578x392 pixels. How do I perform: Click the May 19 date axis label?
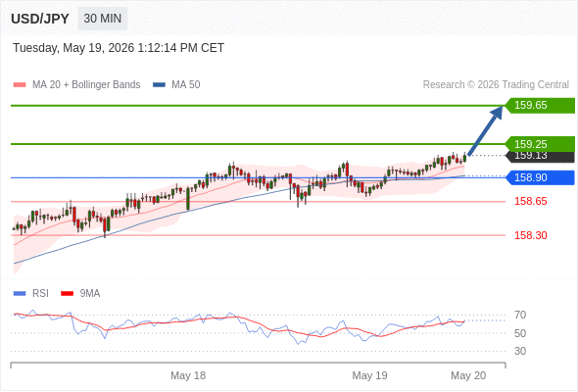369,375
